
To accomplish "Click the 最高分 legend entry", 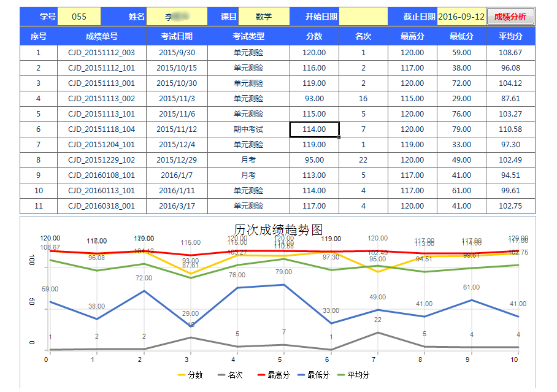I will 274,375.
